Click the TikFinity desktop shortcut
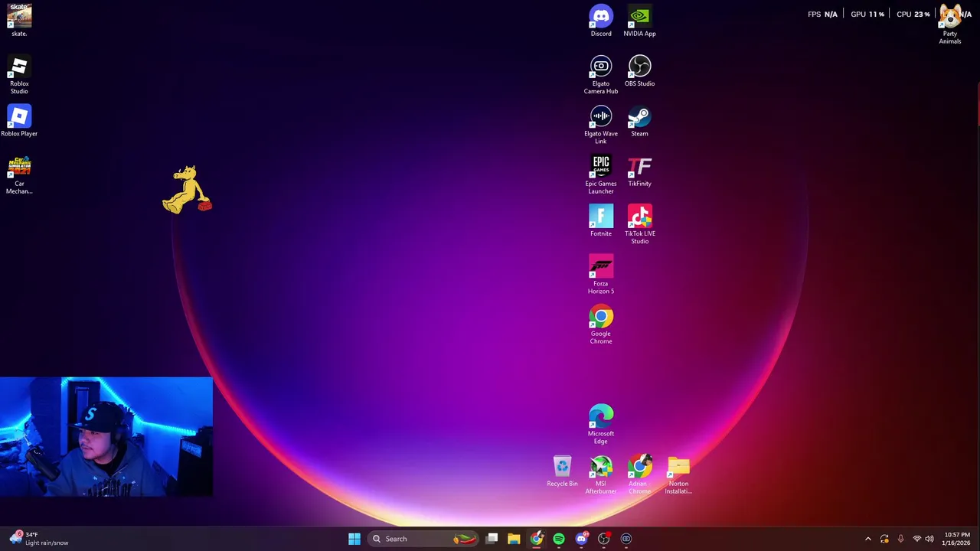980x551 pixels. 639,171
